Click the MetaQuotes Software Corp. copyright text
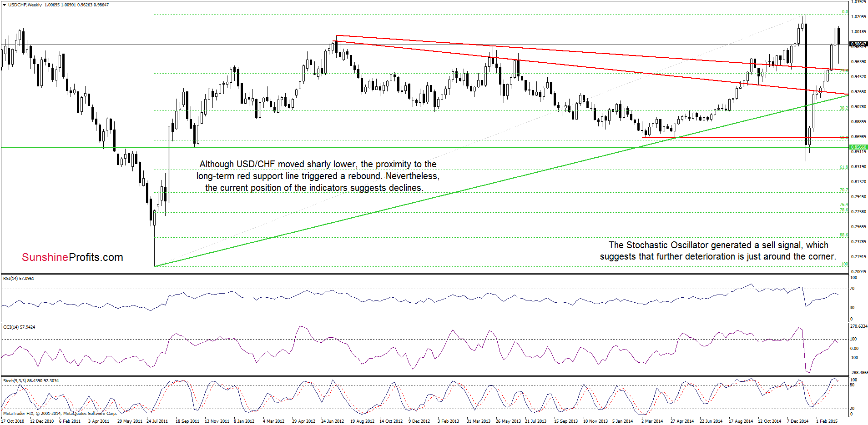Image resolution: width=868 pixels, height=425 pixels. (60, 414)
